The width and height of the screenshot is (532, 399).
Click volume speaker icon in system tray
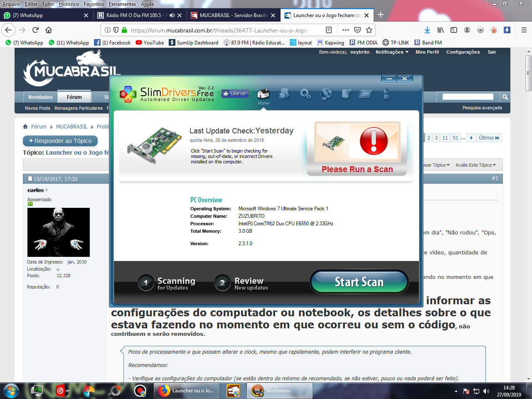pos(486,391)
